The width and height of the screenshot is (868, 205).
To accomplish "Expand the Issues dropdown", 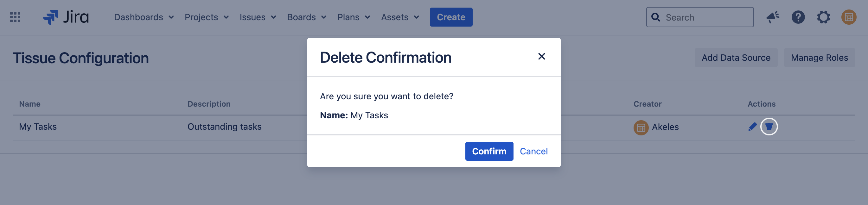I will tap(258, 17).
